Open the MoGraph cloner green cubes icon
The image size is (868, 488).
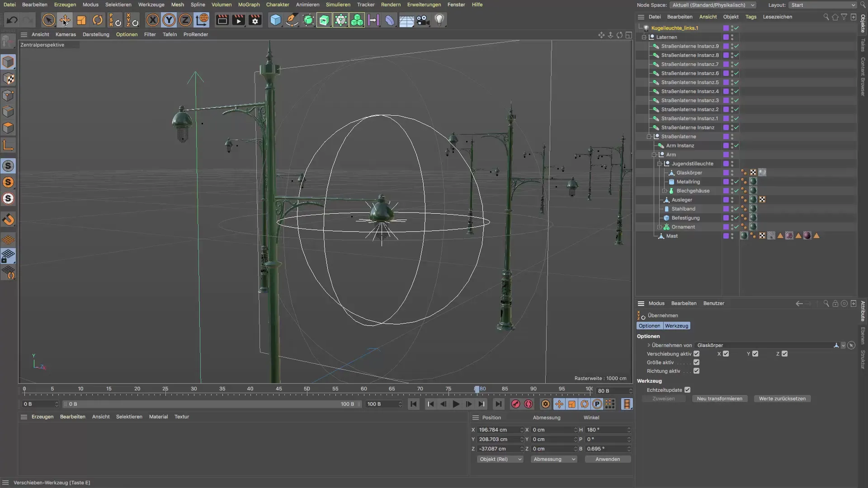point(357,20)
